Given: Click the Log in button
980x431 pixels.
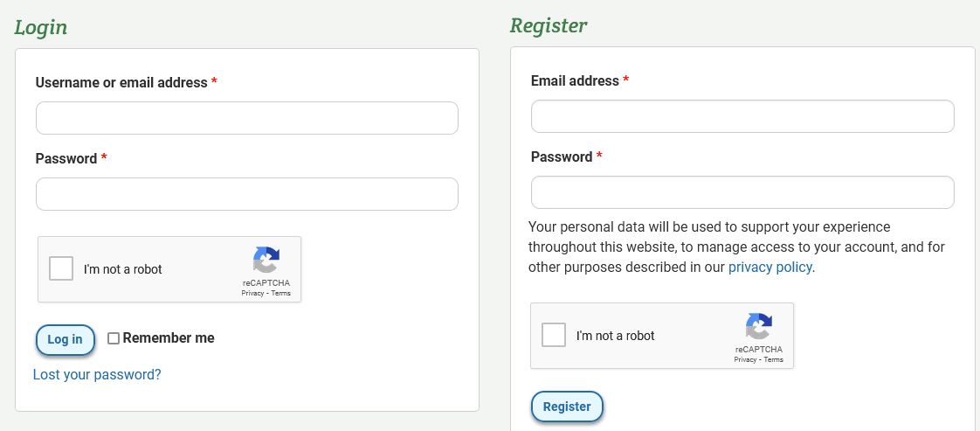Looking at the screenshot, I should (65, 340).
